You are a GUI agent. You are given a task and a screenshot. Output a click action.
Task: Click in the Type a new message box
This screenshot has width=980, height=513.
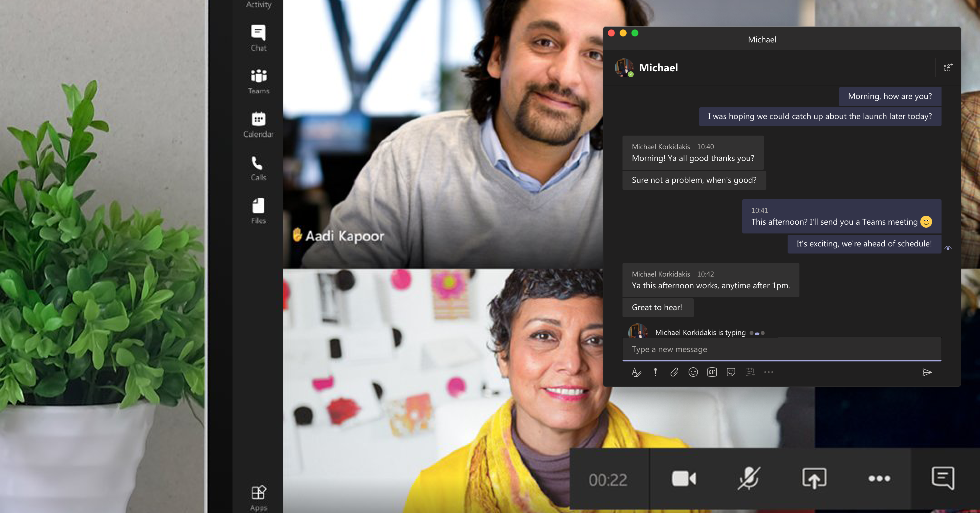pos(781,349)
